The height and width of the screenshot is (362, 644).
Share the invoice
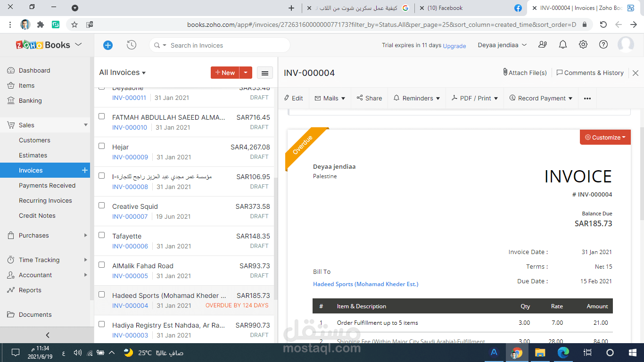point(370,98)
